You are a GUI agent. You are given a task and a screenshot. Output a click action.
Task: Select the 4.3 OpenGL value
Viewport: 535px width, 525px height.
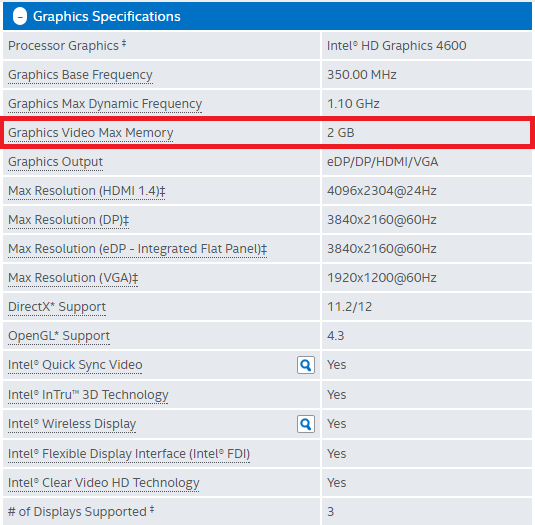pos(335,336)
